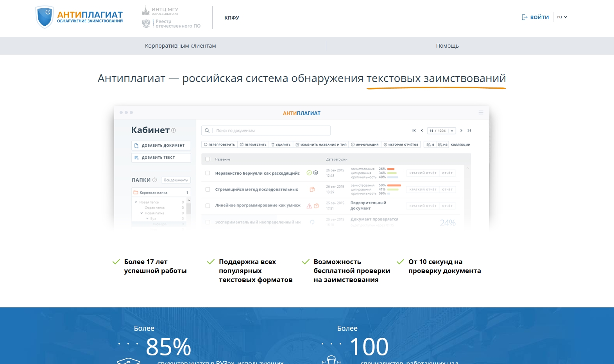
Task: Click the КПФУ header link
Action: pyautogui.click(x=232, y=18)
